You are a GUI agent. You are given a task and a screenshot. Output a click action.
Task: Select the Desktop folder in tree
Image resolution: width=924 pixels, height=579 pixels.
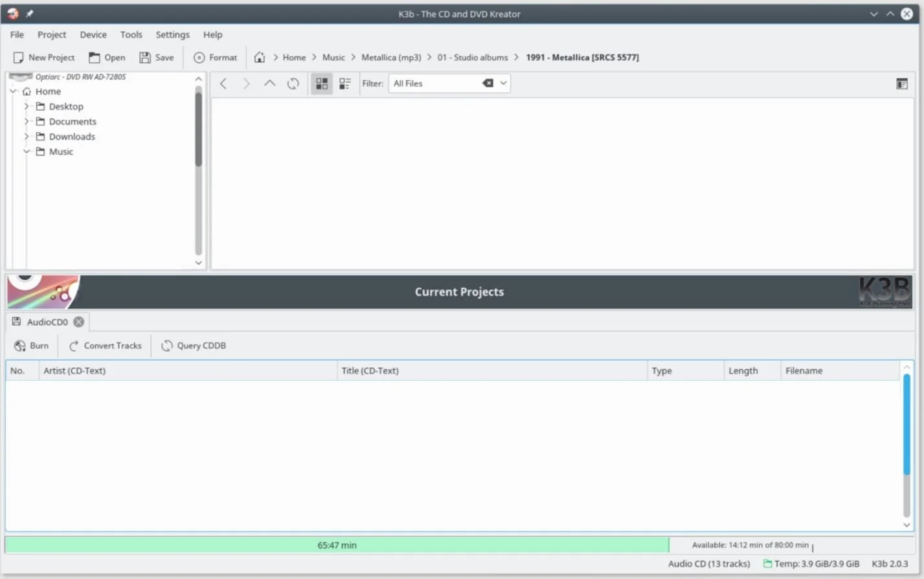(x=66, y=106)
